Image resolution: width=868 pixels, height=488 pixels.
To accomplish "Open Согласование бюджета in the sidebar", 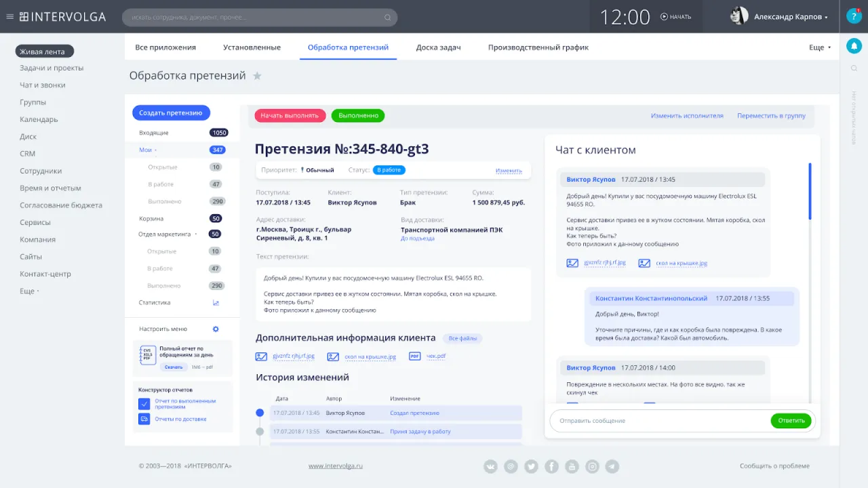I will [x=61, y=205].
